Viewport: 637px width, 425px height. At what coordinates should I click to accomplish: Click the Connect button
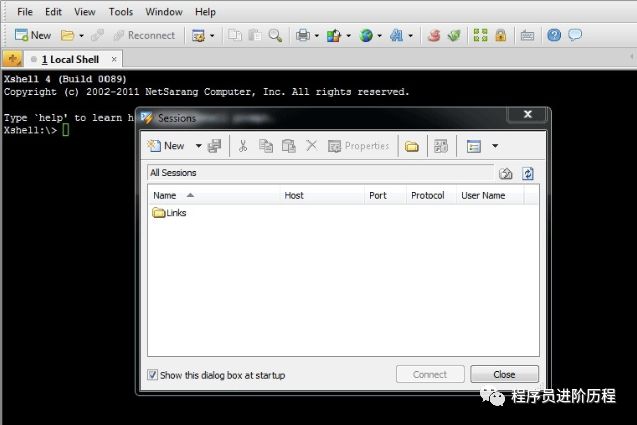(430, 374)
